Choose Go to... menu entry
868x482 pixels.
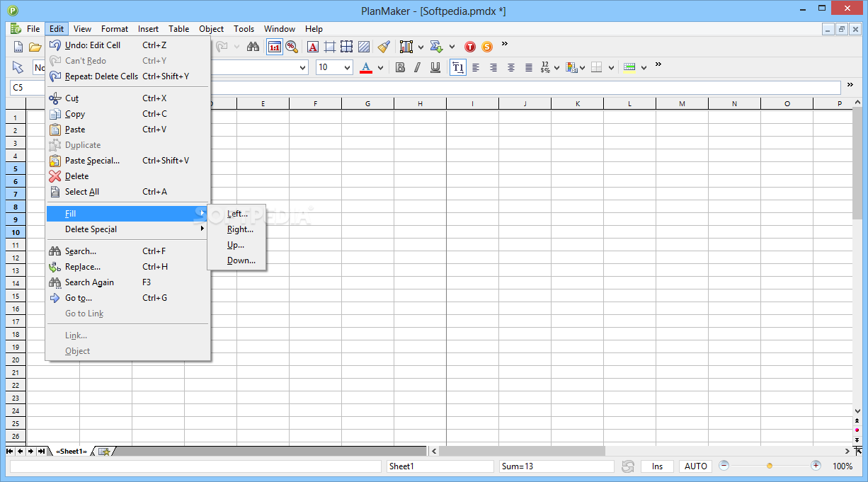128,298
